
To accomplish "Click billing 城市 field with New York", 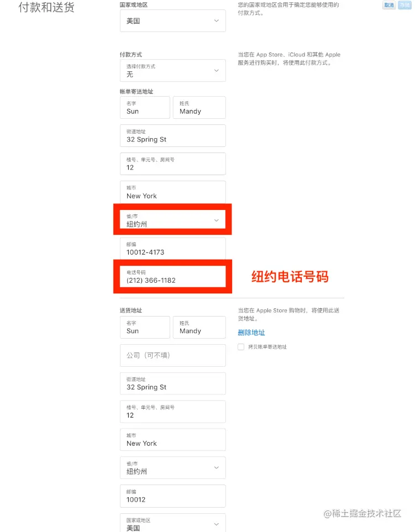I will (x=173, y=192).
